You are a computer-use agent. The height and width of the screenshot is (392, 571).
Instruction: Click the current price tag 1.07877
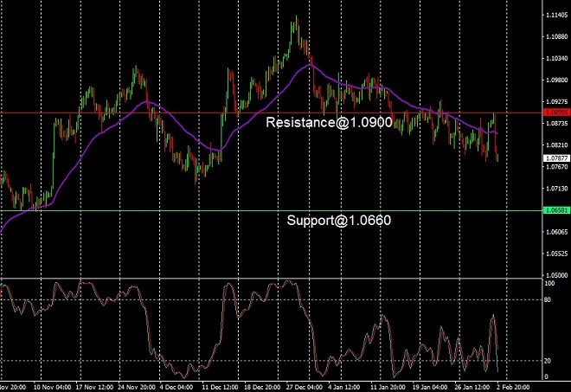[x=556, y=158]
